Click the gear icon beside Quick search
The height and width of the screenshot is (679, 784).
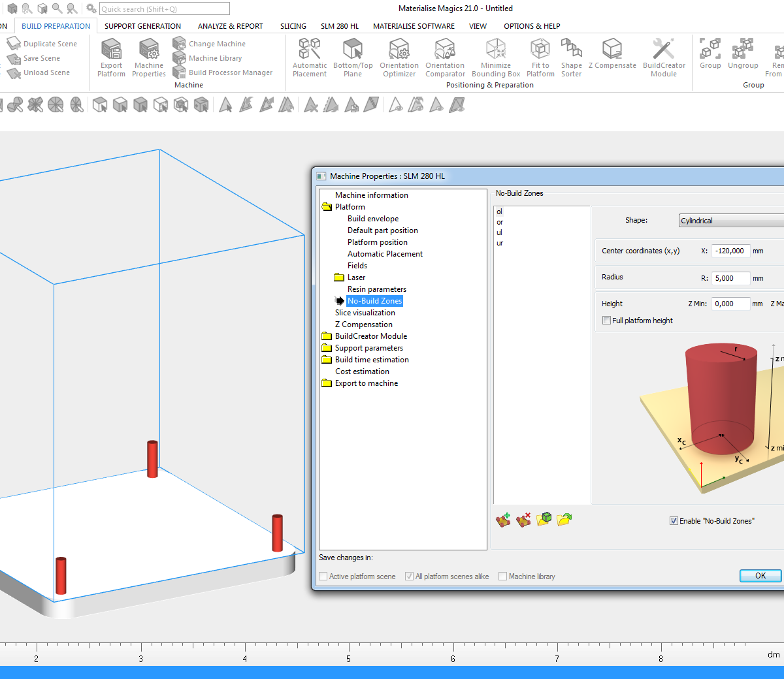[x=91, y=8]
